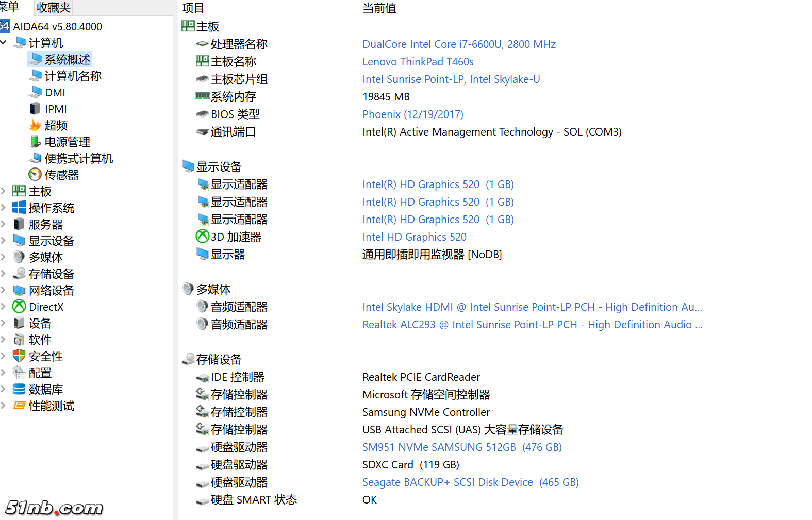Open the Lenovo ThinkPad T460s link
Viewport: 812px width, 520px height.
(418, 62)
